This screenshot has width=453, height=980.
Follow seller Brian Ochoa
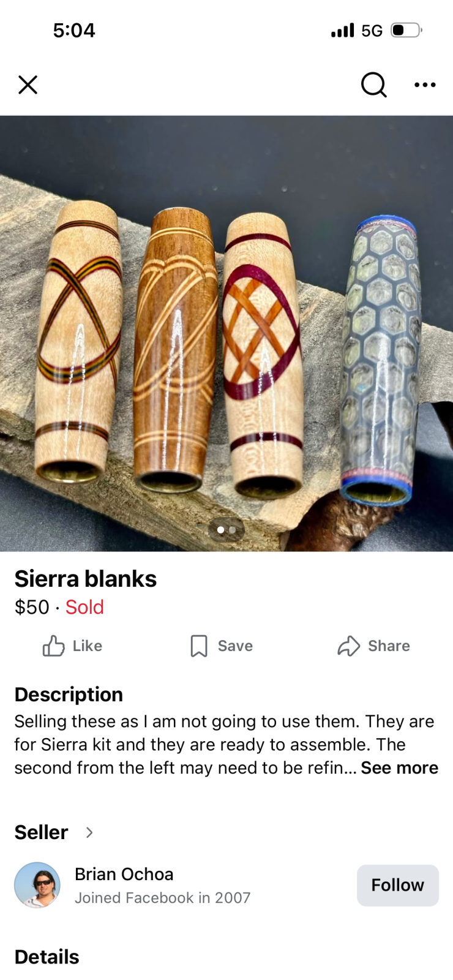click(397, 885)
